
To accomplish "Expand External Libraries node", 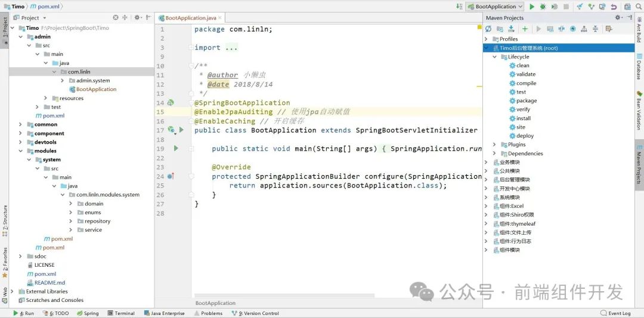I will pos(12,291).
